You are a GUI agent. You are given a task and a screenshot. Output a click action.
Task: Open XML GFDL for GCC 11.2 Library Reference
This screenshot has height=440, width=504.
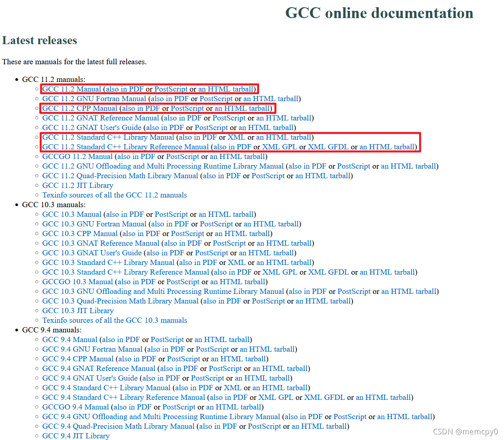click(328, 147)
